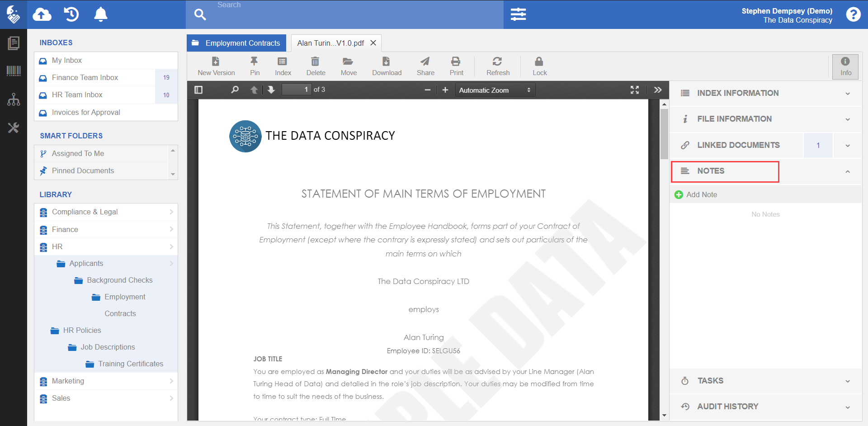The width and height of the screenshot is (868, 426).
Task: Go to the previous PDF page
Action: click(x=254, y=90)
